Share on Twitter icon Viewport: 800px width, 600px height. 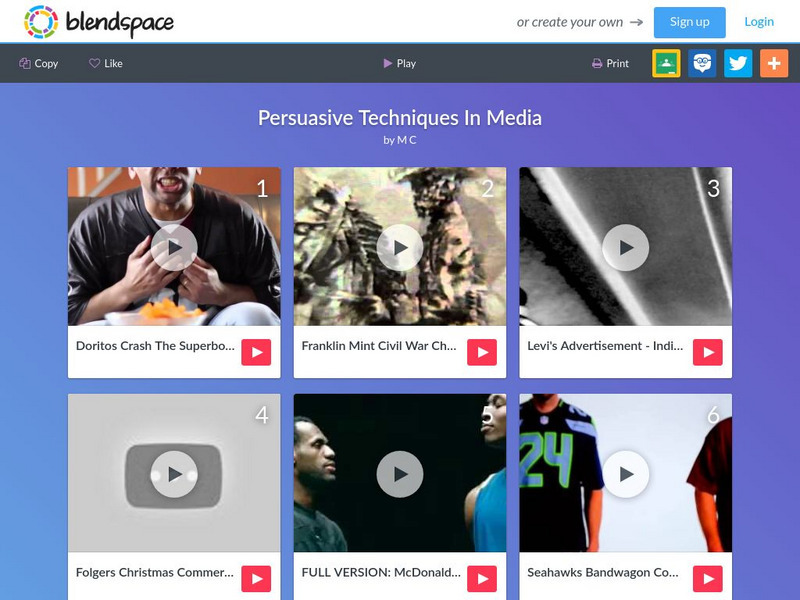pyautogui.click(x=738, y=63)
